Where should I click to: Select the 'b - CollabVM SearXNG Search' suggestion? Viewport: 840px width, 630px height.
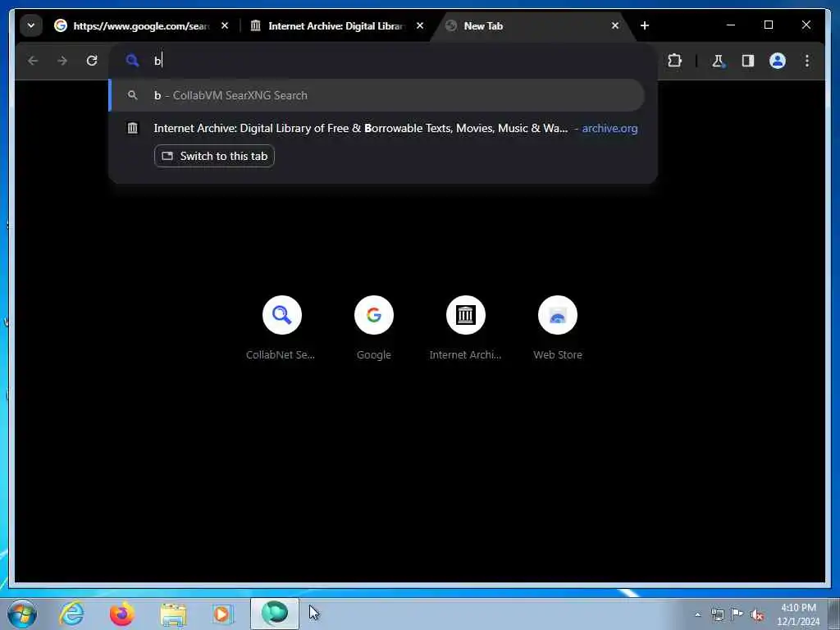(x=377, y=95)
